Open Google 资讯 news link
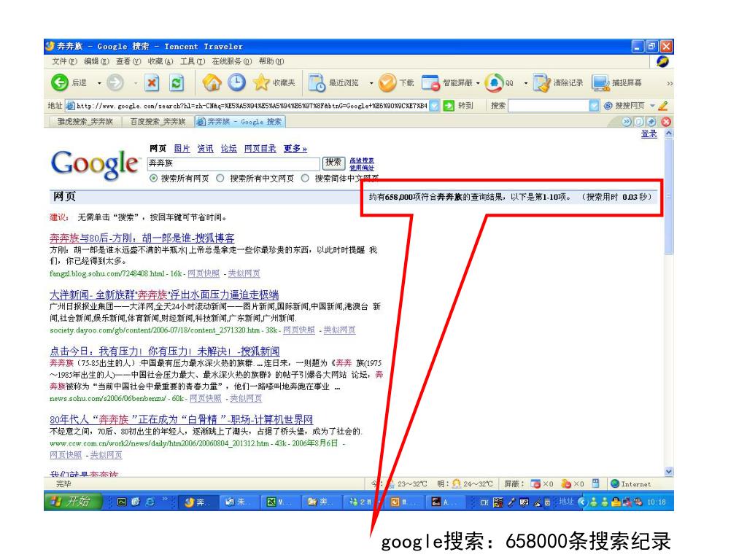The height and width of the screenshot is (560, 747). [205, 149]
